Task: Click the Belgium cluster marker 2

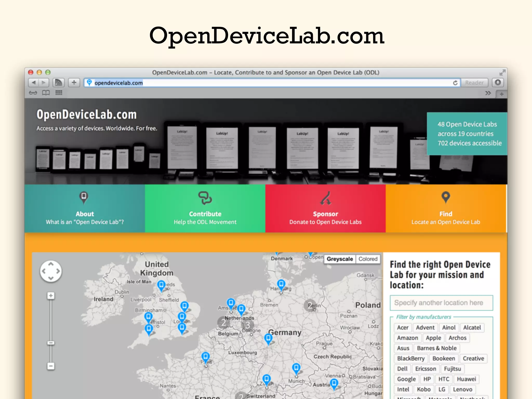Action: (x=223, y=323)
